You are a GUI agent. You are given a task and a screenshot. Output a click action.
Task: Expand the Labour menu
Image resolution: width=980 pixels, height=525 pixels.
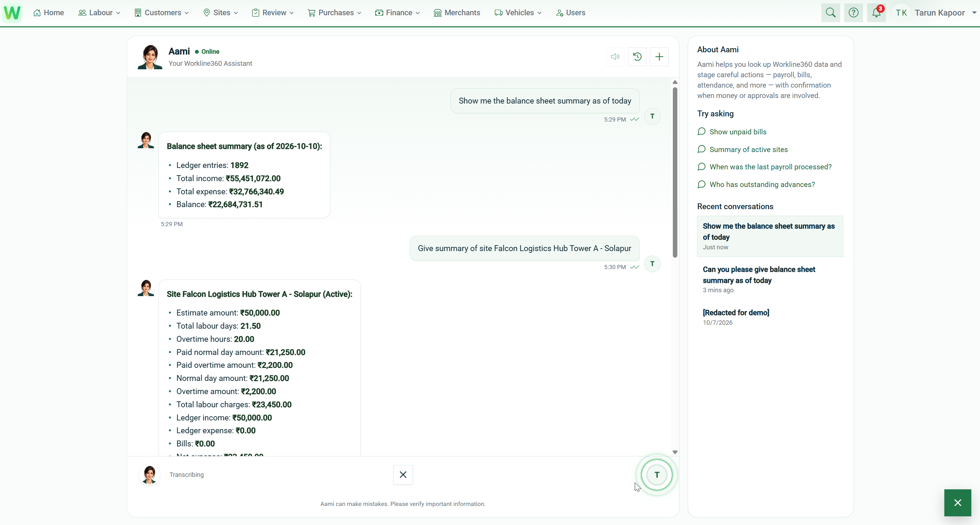pos(99,12)
